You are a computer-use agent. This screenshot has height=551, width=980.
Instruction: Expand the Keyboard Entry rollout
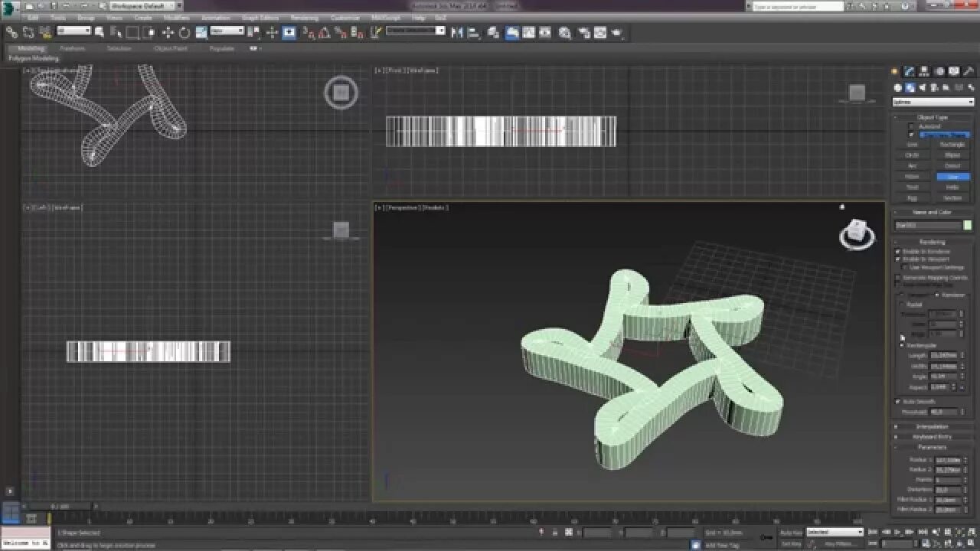932,437
